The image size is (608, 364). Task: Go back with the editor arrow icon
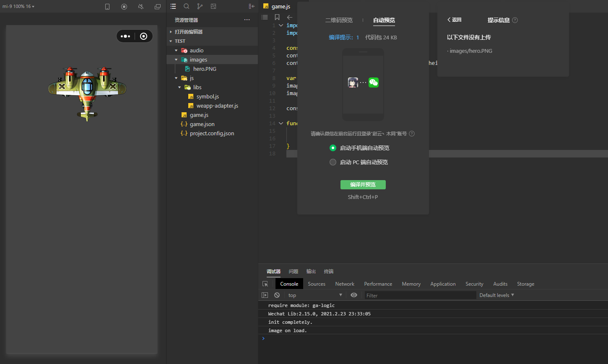pos(290,17)
